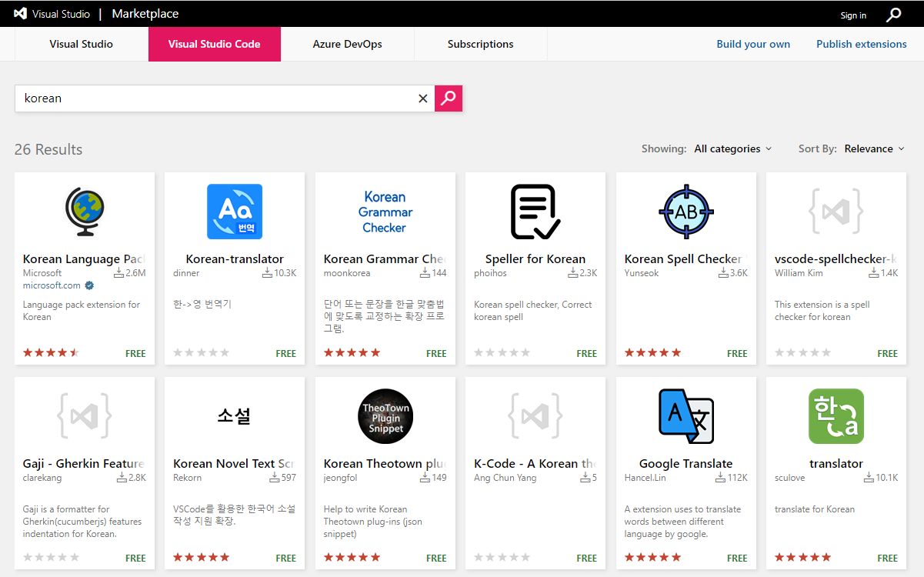This screenshot has height=577, width=924.
Task: Click the star rating on Korean Language Pack
Action: 51,353
